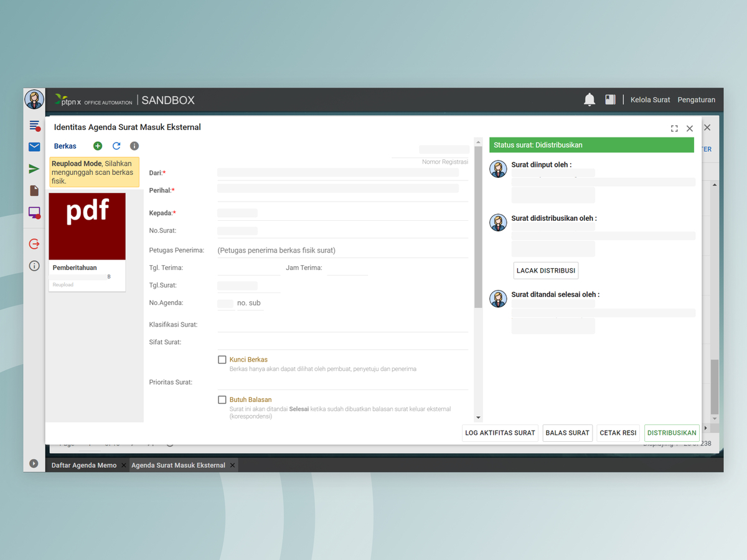Click the Status surat: Didistribusikan banner
Viewport: 747px width, 560px height.
[x=591, y=145]
